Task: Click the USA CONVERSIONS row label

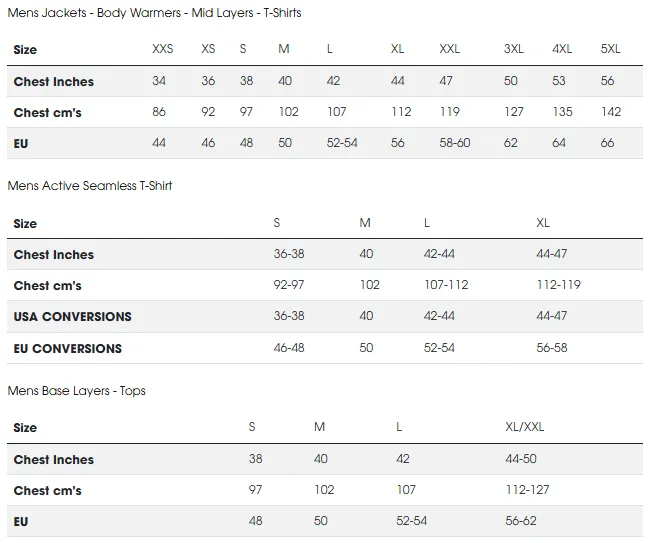Action: click(x=73, y=316)
